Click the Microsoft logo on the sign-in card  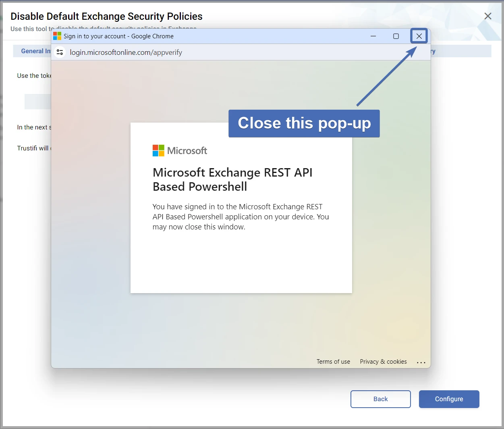point(180,151)
